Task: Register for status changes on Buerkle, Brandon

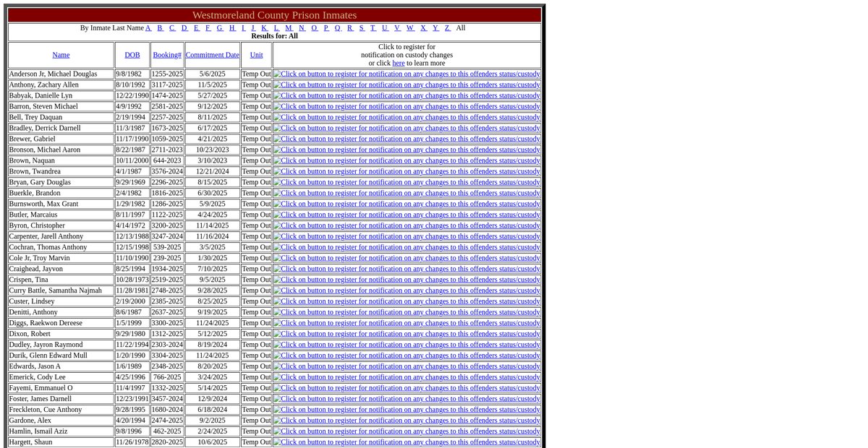Action: click(407, 193)
